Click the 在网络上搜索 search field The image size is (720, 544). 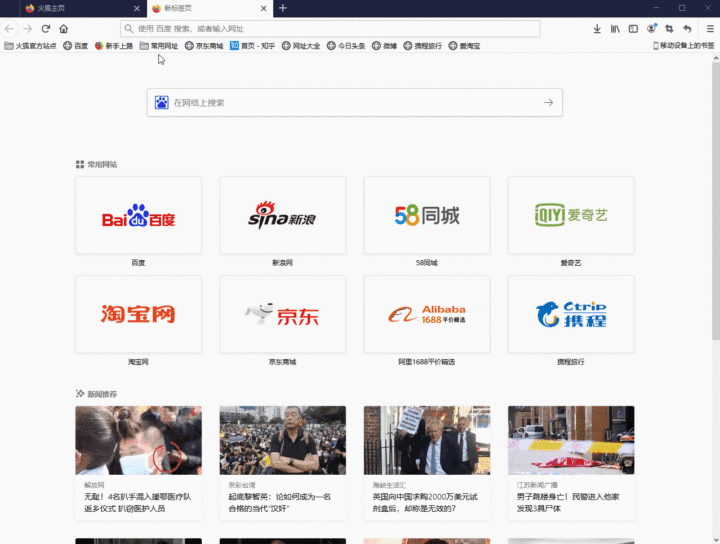(x=355, y=102)
